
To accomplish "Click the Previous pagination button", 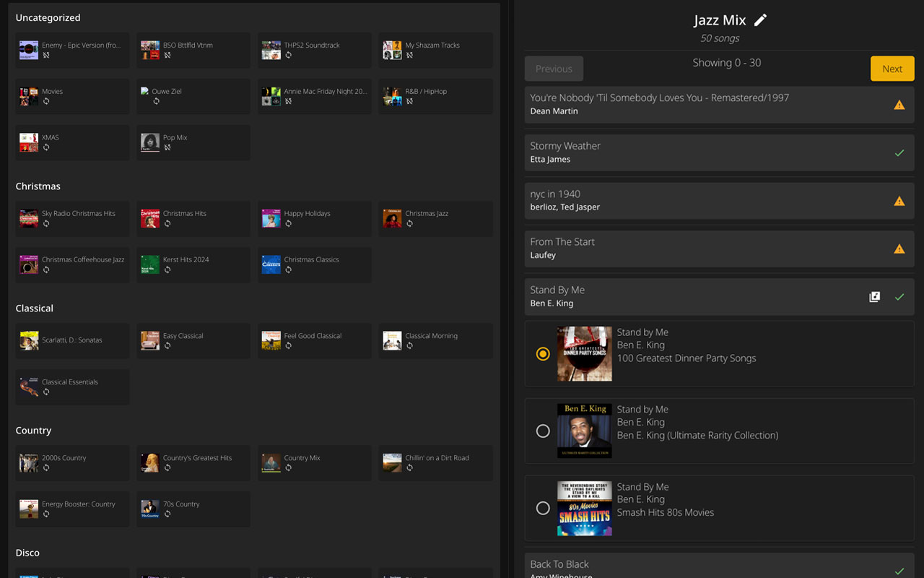I will click(554, 68).
